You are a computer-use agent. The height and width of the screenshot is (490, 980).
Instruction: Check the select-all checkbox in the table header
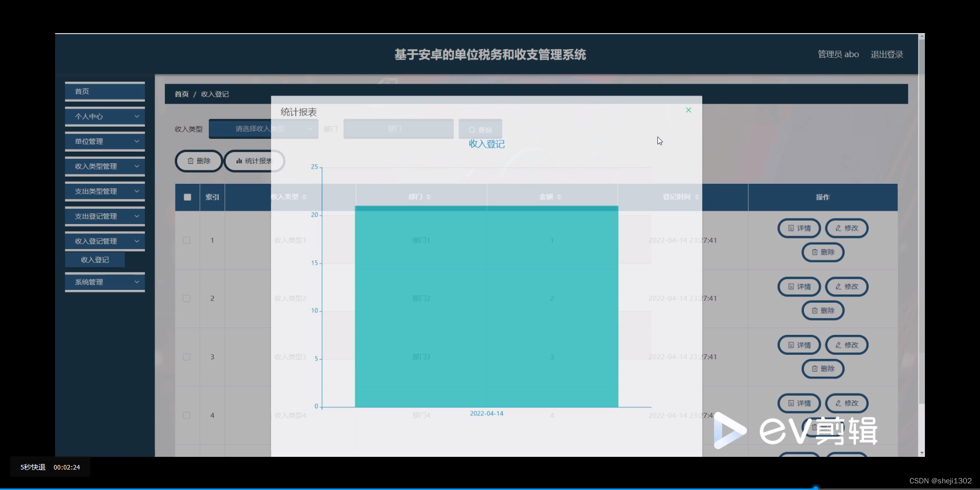[x=187, y=197]
